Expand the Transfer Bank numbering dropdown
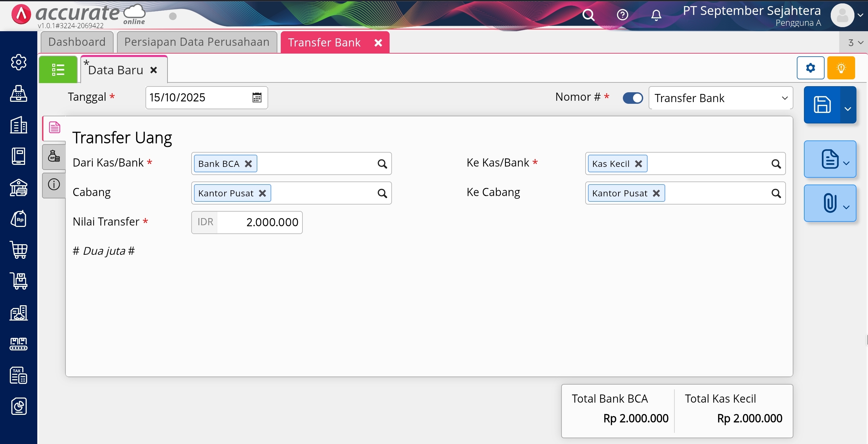This screenshot has height=444, width=868. 784,98
